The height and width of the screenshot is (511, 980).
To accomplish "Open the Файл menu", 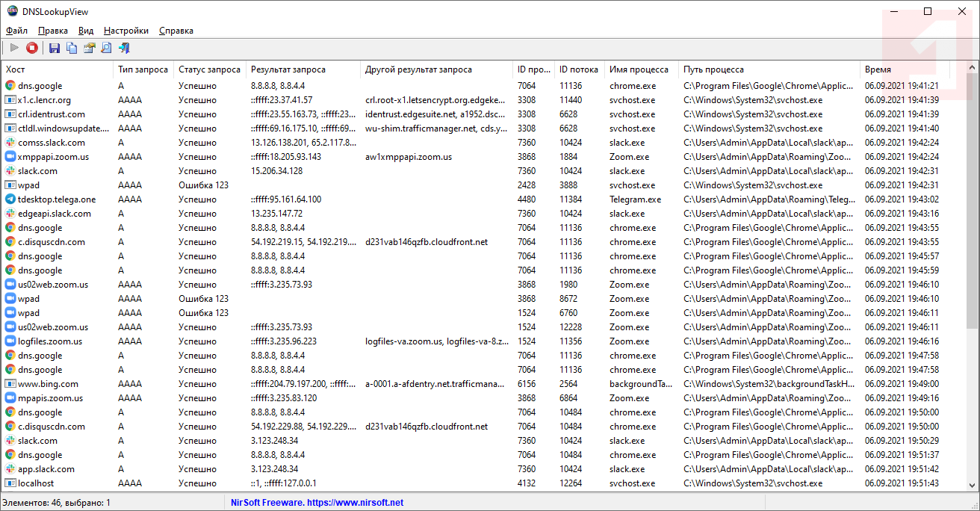I will coord(16,31).
